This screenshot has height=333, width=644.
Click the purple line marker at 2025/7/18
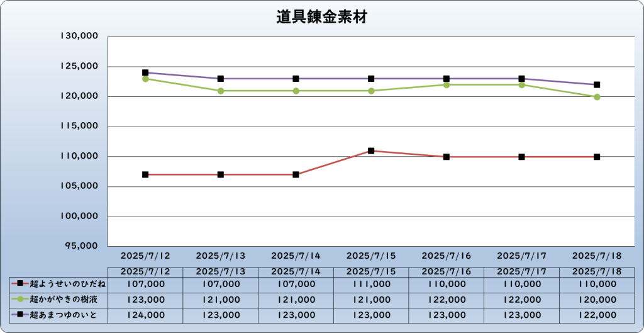click(x=597, y=85)
